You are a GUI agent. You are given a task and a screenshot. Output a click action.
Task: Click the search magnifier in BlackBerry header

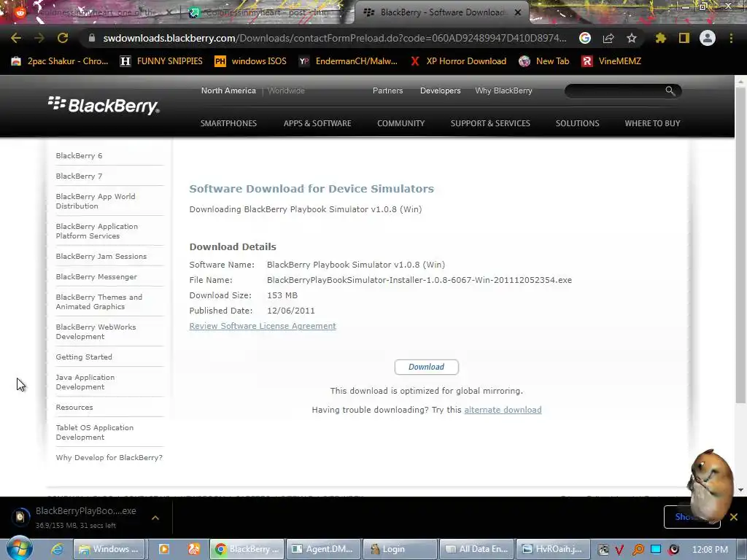(x=670, y=90)
